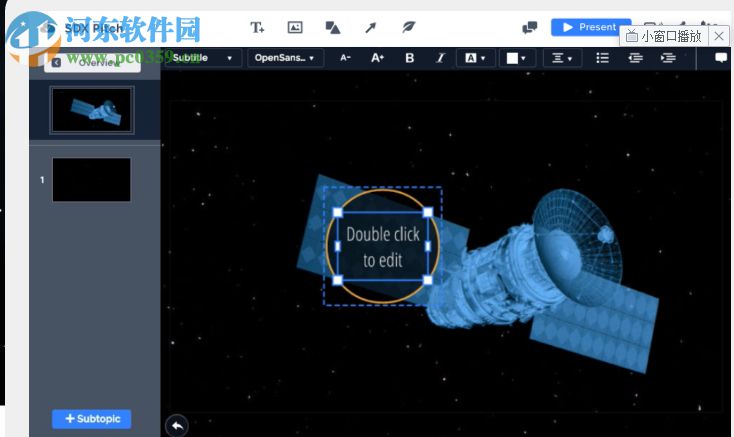Viewport: 734px width, 437px height.
Task: Select topic 1 thumbnail
Action: [92, 180]
